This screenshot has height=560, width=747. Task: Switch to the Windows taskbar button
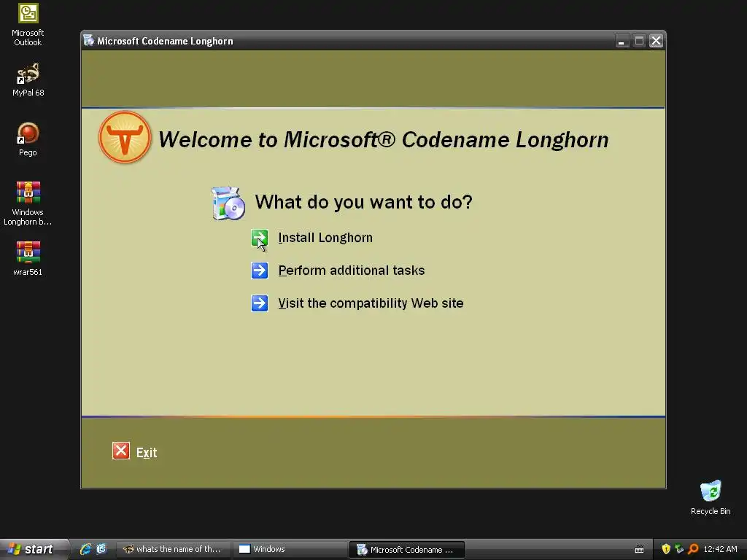point(290,549)
